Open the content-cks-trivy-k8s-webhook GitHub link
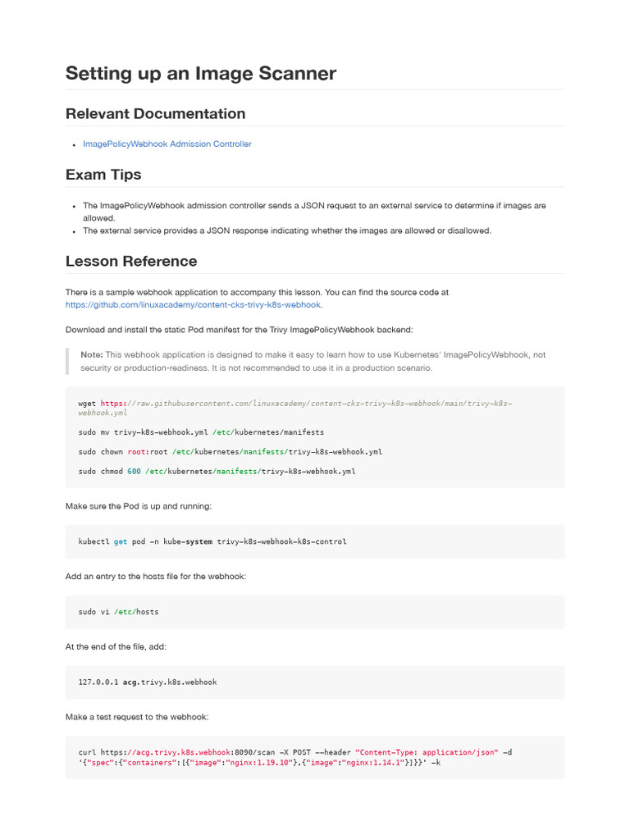The image size is (630, 840). tap(193, 305)
